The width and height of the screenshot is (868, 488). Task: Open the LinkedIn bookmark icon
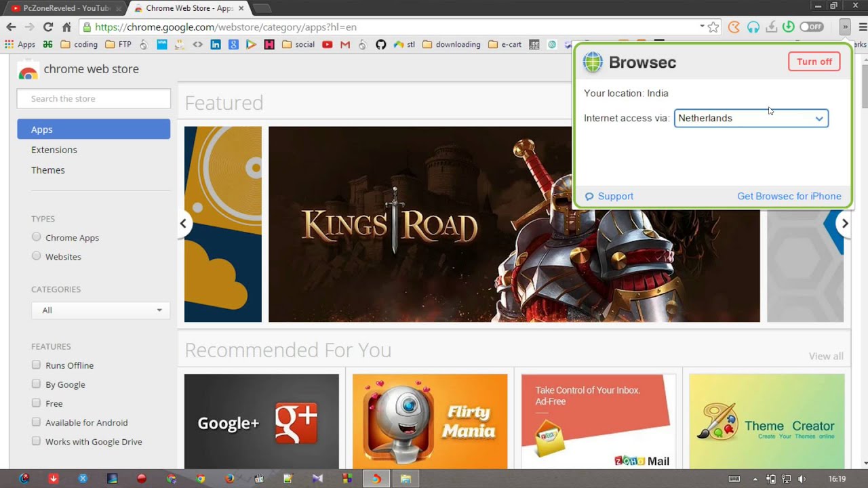[x=216, y=45]
